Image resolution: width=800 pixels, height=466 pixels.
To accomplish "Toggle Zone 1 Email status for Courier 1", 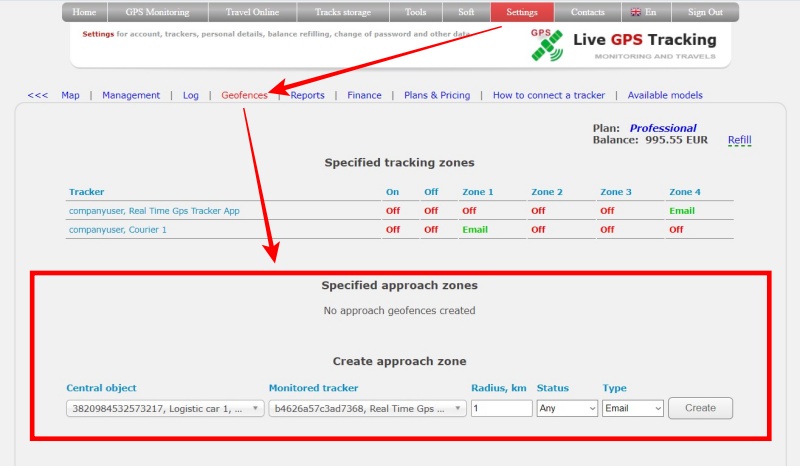I will [474, 229].
